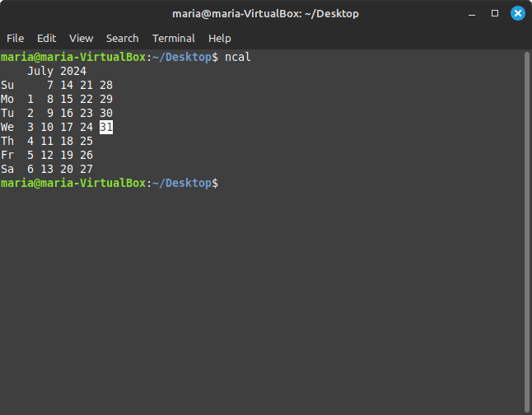
Task: Click date 11 in Thursday row
Action: tap(47, 141)
